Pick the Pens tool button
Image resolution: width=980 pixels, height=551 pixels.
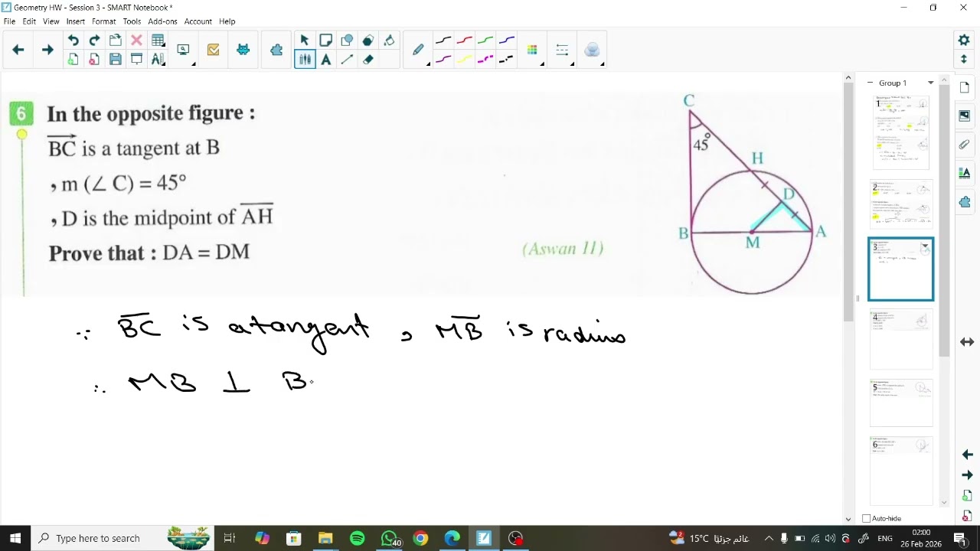pyautogui.click(x=305, y=59)
